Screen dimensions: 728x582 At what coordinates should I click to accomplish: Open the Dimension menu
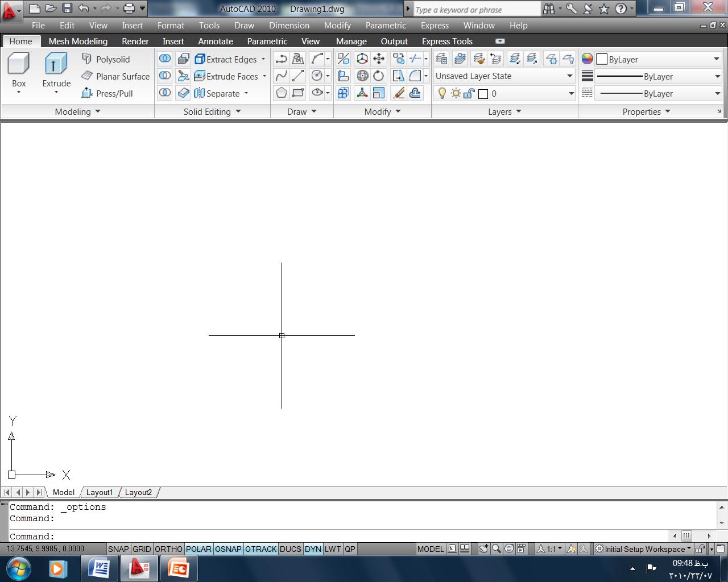(x=289, y=26)
